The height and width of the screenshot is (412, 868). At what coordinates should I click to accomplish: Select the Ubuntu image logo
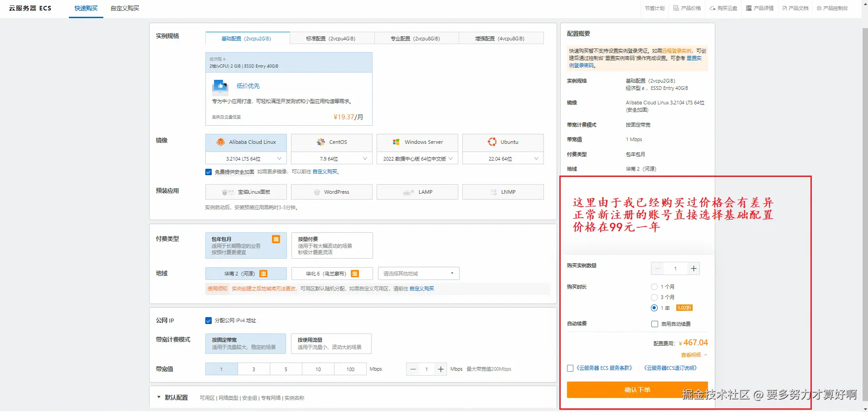(x=492, y=142)
